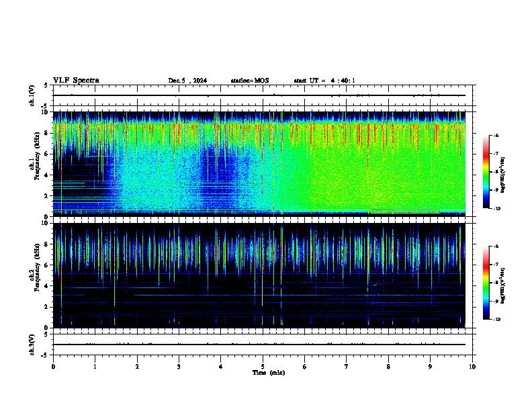The width and height of the screenshot is (532, 411).
Task: Click the ch.3 voltage waveform trace
Action: point(259,345)
